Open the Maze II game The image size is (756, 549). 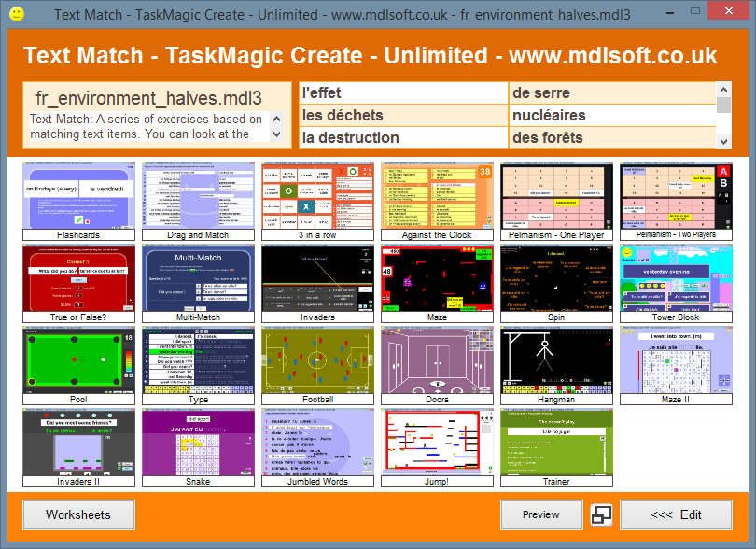click(x=676, y=366)
